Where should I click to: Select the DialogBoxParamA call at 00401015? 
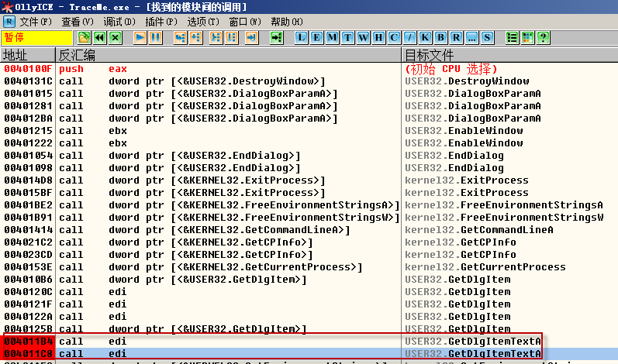(x=309, y=94)
